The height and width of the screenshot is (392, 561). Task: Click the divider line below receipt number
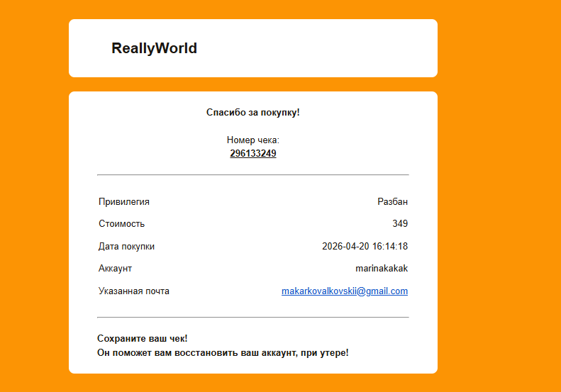pyautogui.click(x=252, y=174)
